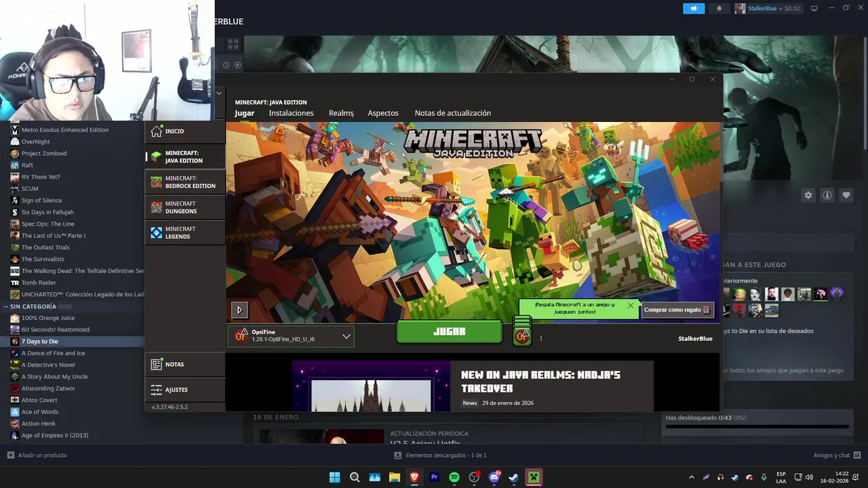Click StalkerBlue username in launcher
868x488 pixels.
695,338
